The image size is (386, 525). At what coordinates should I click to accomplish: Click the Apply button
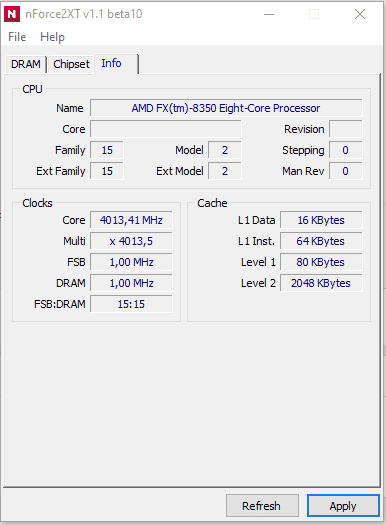pos(343,506)
